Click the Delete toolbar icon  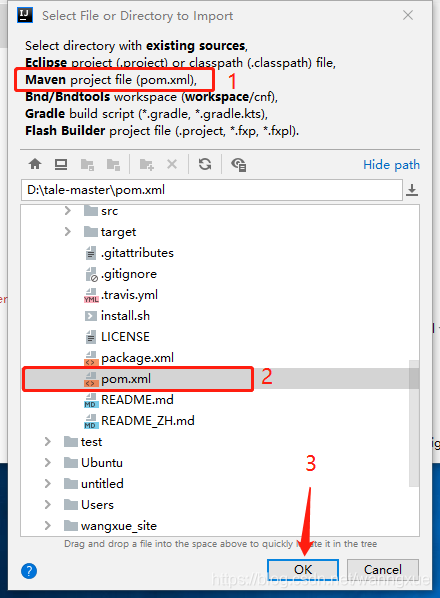(172, 164)
